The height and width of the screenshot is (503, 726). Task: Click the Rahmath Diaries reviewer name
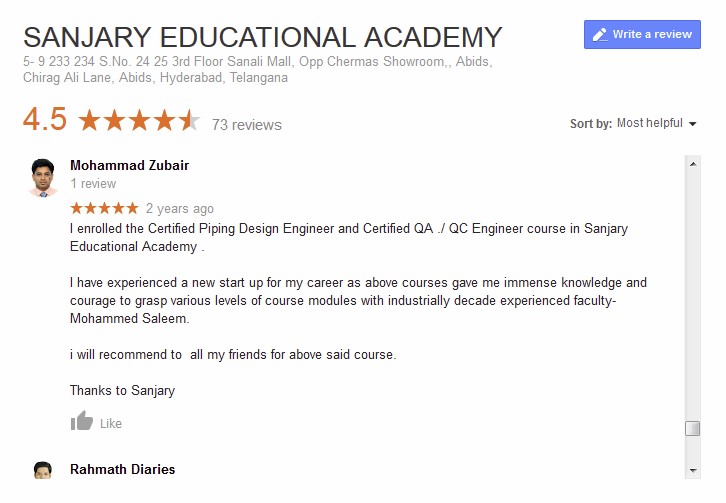coord(122,469)
